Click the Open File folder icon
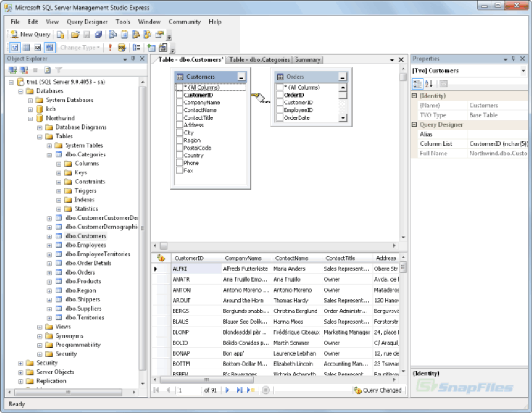The width and height of the screenshot is (532, 413). pos(75,34)
